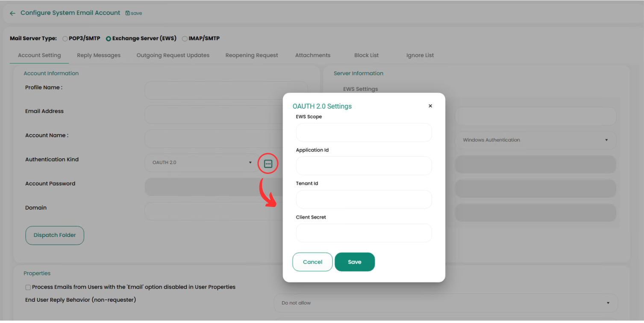Enable Process Emails from Users checkbox
644x323 pixels.
tap(28, 287)
